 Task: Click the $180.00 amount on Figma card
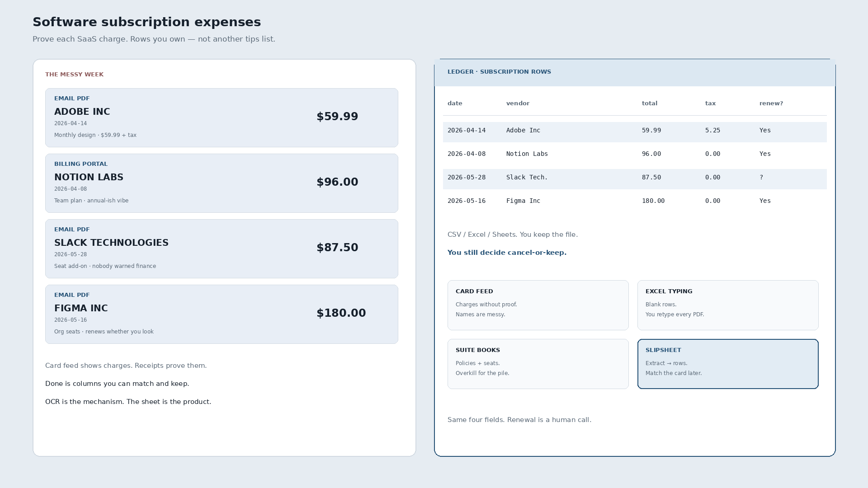coord(341,313)
